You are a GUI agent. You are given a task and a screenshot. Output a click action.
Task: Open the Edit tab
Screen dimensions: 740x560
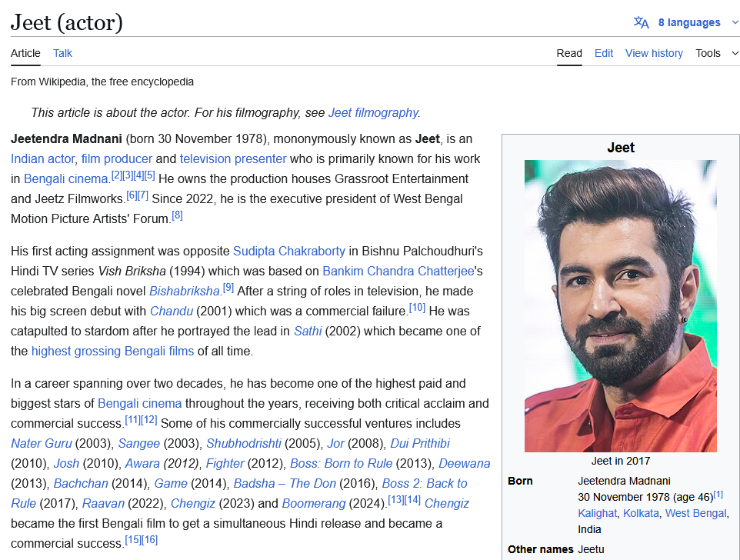pos(604,53)
